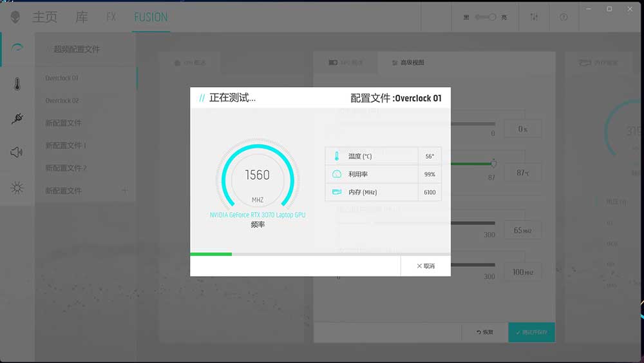Click the 56° temperature value
Screen dimensions: 644x363
pyautogui.click(x=430, y=156)
